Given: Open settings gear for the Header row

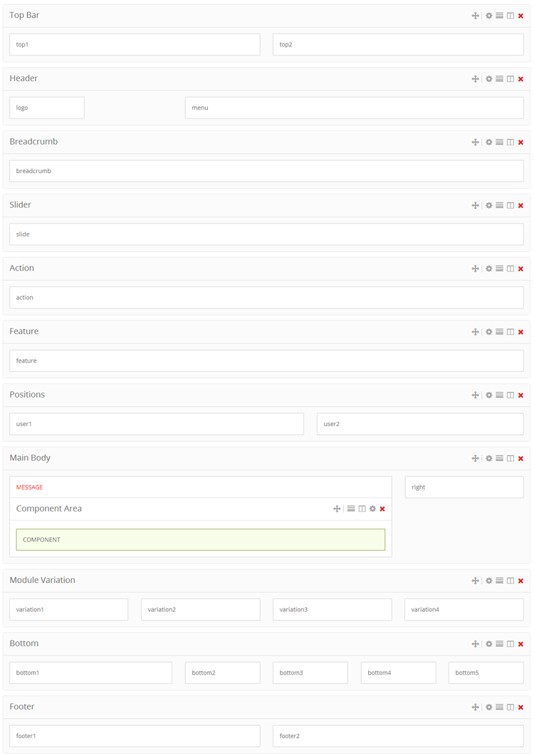Looking at the screenshot, I should tap(489, 79).
